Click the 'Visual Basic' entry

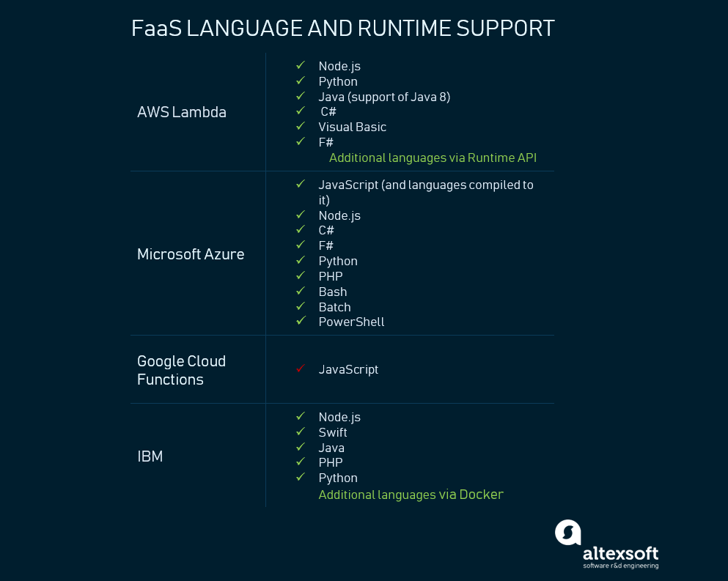(353, 127)
